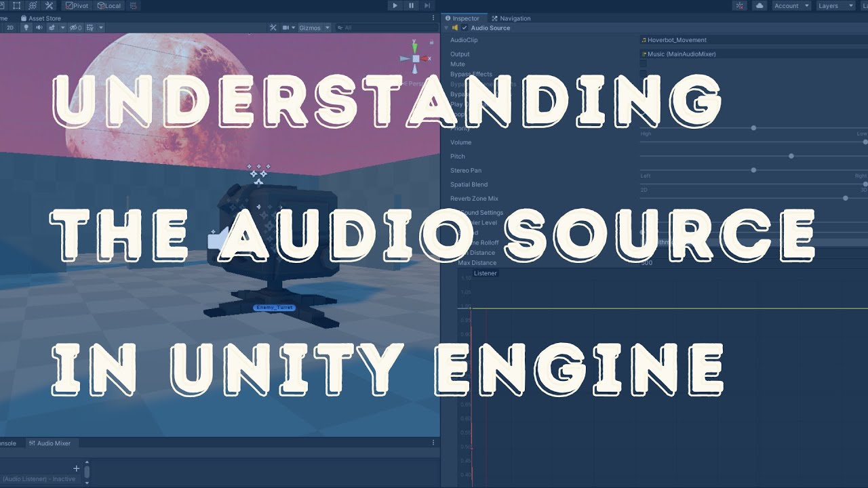The image size is (868, 488).
Task: Disable the Audio Source component checkbox
Action: tap(464, 28)
